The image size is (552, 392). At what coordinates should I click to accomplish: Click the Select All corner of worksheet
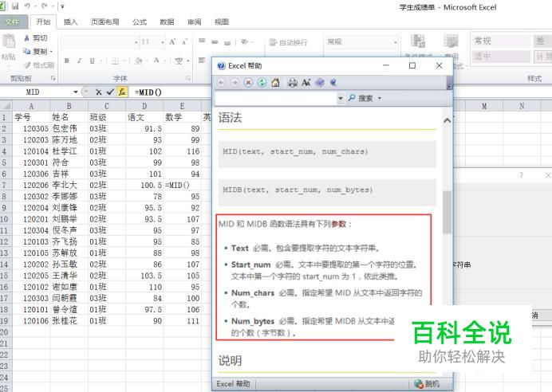(6, 106)
